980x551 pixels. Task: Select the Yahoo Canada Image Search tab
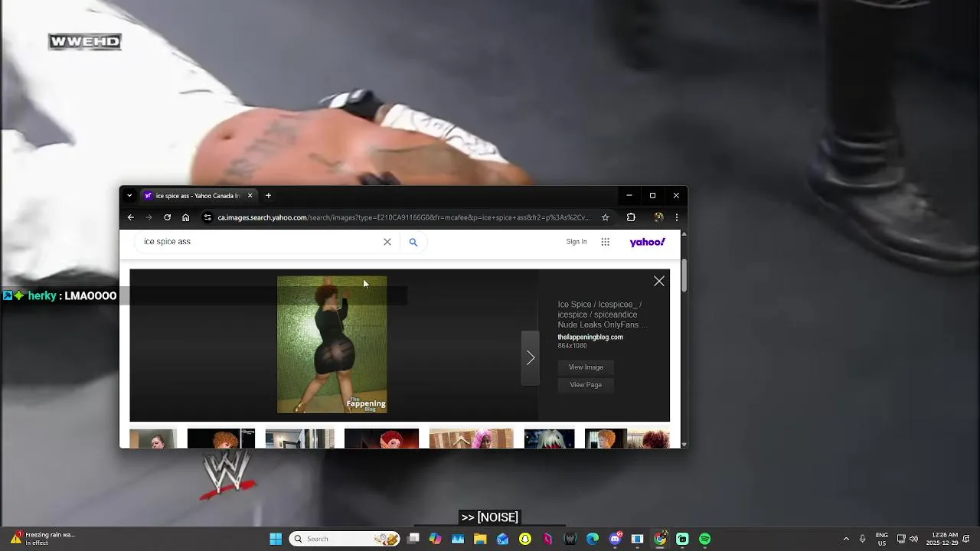pyautogui.click(x=198, y=196)
